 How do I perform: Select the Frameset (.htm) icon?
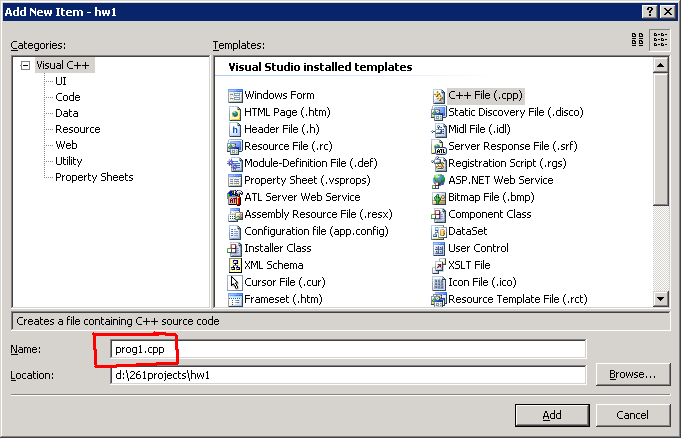[235, 299]
